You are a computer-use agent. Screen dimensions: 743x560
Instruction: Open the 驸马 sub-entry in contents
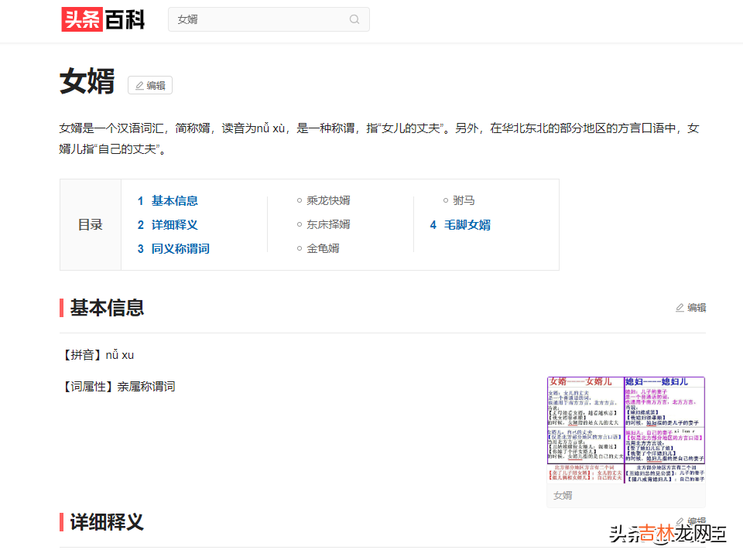click(x=464, y=200)
